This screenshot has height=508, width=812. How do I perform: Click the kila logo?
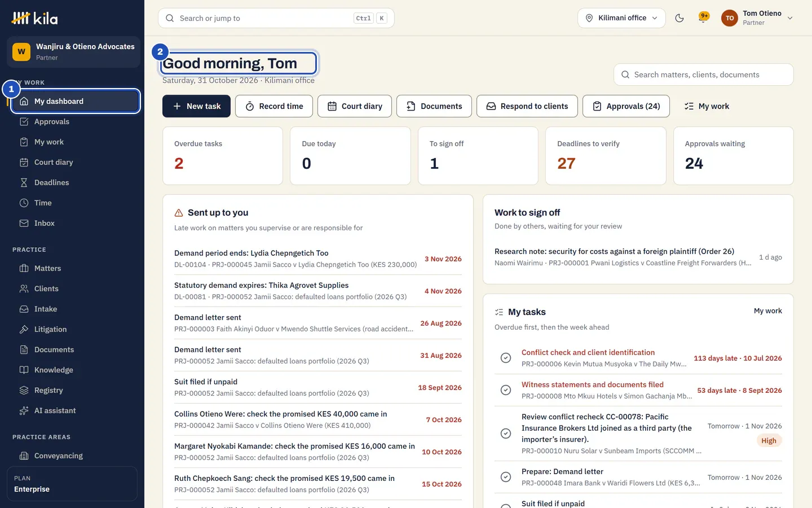(34, 18)
